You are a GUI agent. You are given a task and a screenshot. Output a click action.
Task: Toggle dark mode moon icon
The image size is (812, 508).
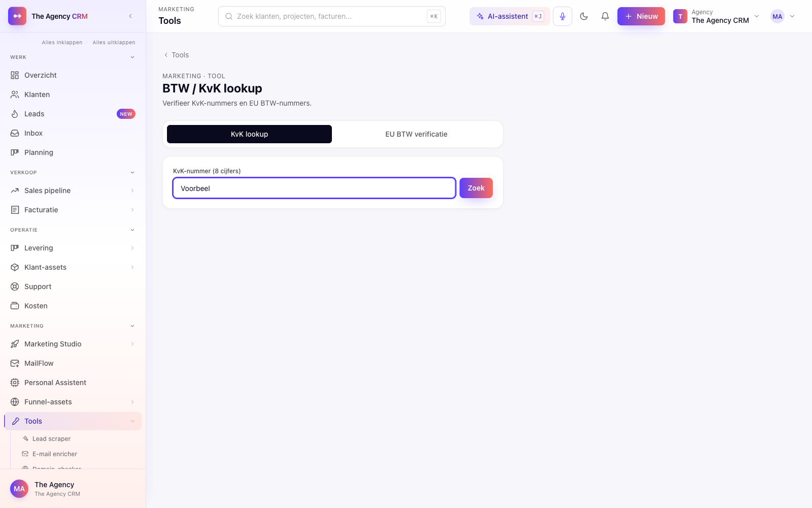tap(584, 16)
